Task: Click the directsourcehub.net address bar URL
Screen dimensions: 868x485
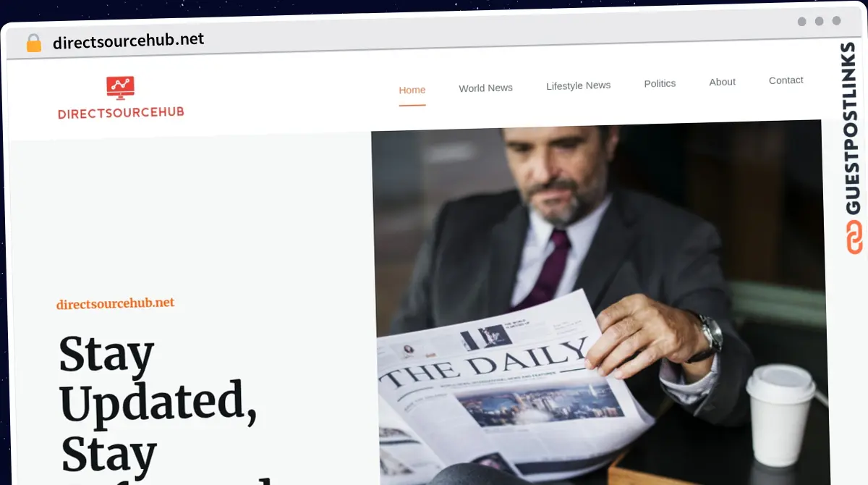Action: pos(129,41)
